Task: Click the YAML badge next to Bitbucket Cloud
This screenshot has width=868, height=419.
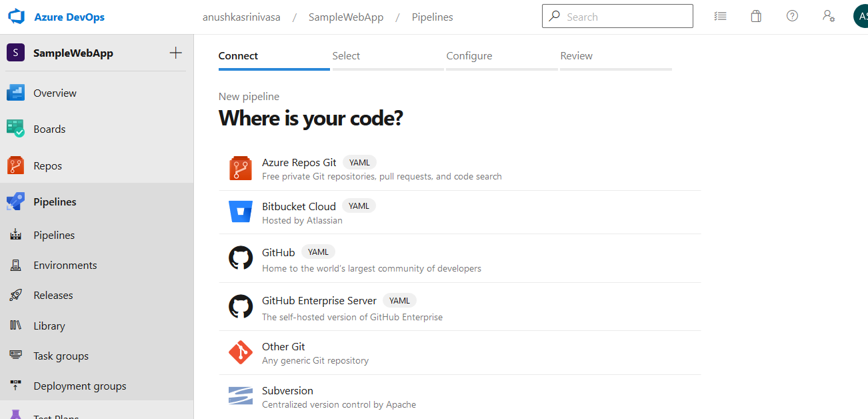Action: [359, 205]
